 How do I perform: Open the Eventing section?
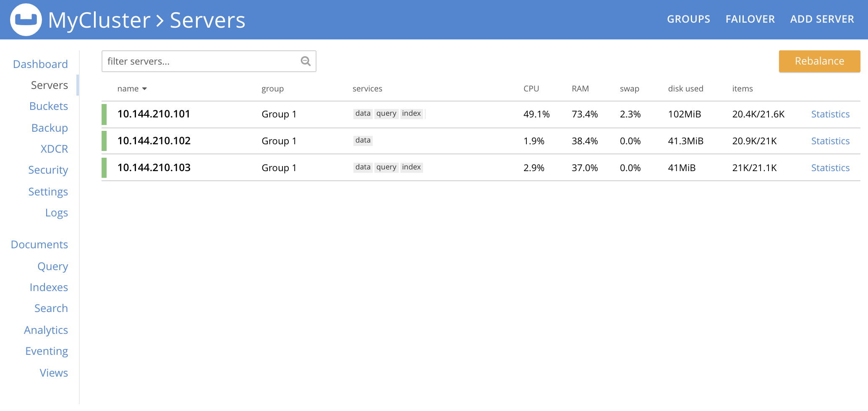point(47,351)
